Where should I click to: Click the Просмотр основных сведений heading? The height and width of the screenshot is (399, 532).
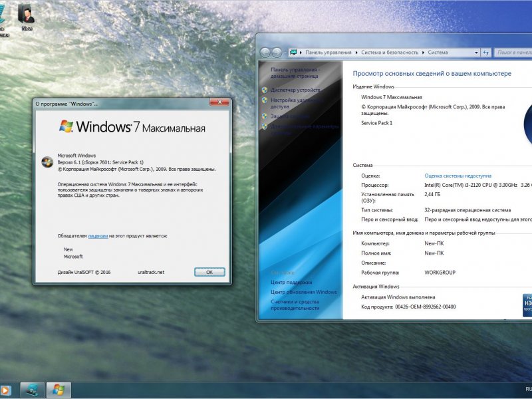[x=432, y=73]
